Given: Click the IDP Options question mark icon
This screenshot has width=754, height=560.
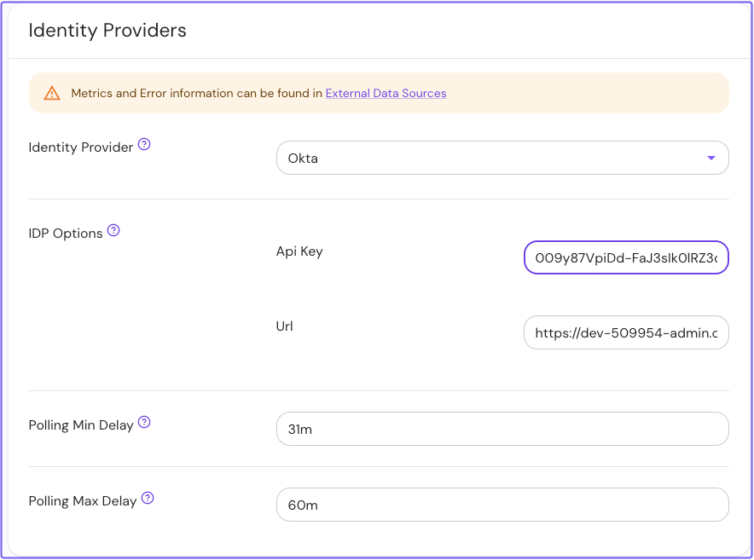Looking at the screenshot, I should tap(113, 228).
